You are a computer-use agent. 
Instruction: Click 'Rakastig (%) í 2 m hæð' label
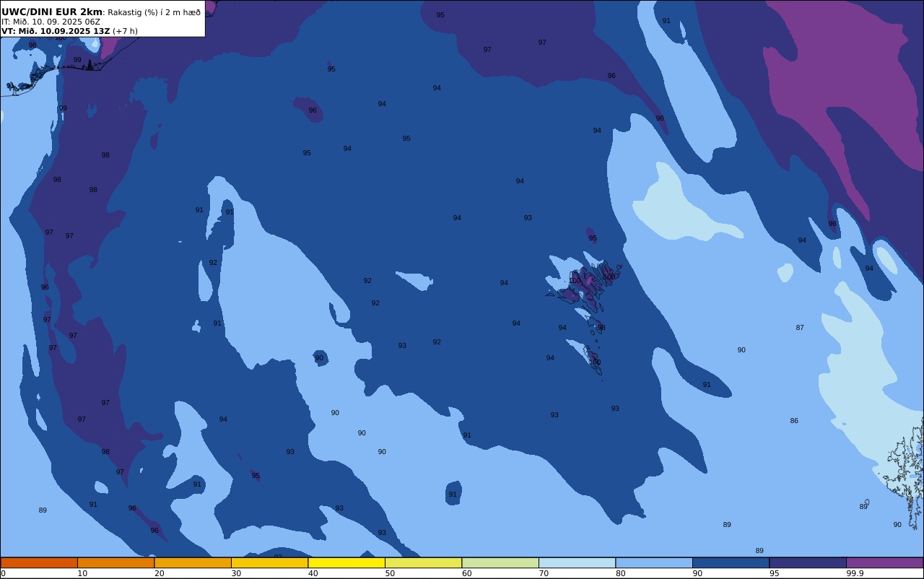tap(154, 12)
